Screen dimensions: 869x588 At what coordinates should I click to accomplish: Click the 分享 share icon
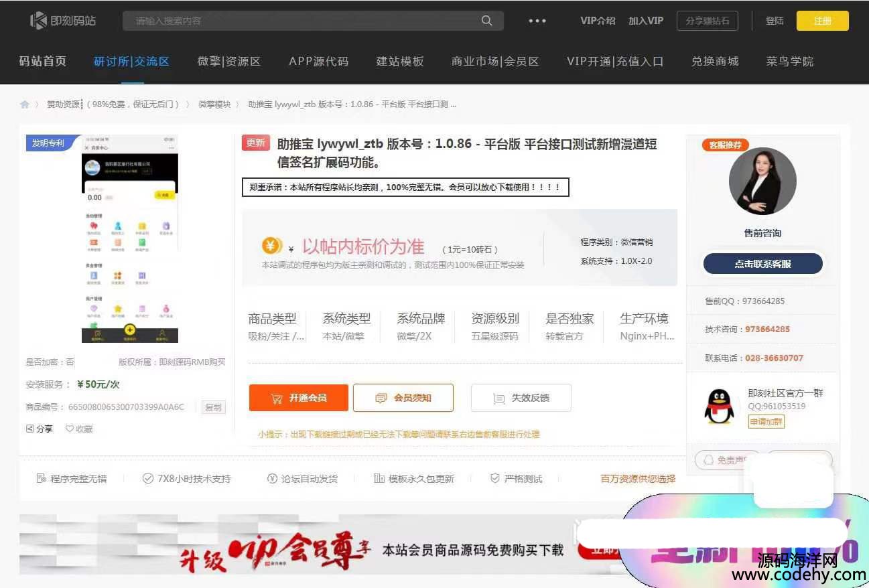(29, 429)
